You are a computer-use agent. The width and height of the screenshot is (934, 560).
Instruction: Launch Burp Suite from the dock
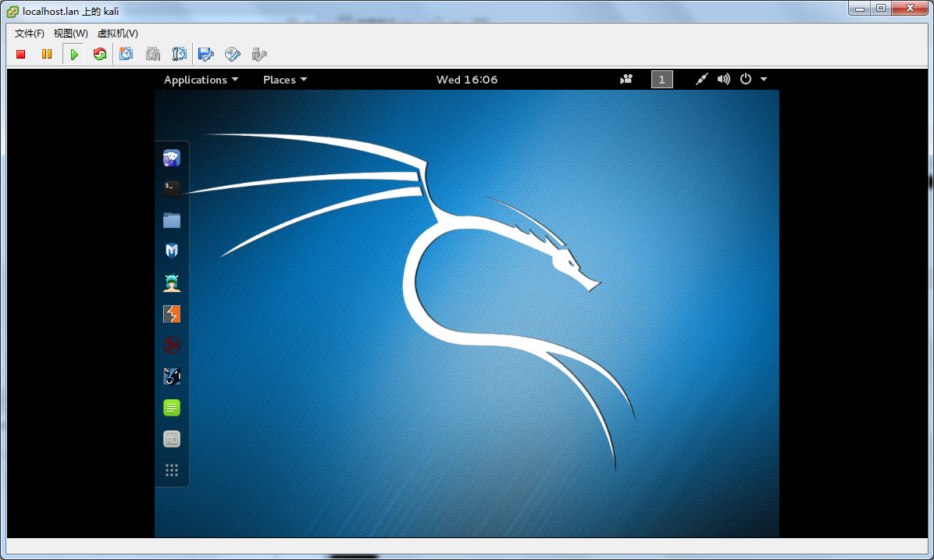tap(172, 314)
